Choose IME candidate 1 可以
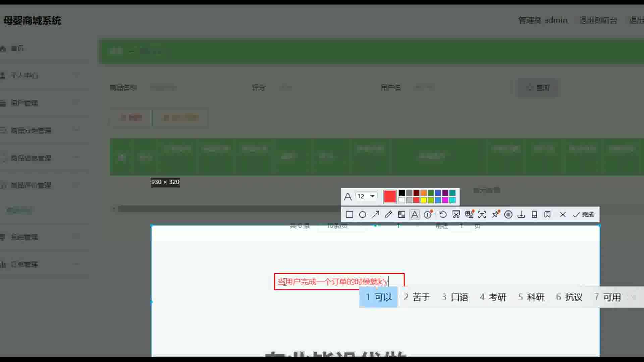644x362 pixels. point(379,297)
